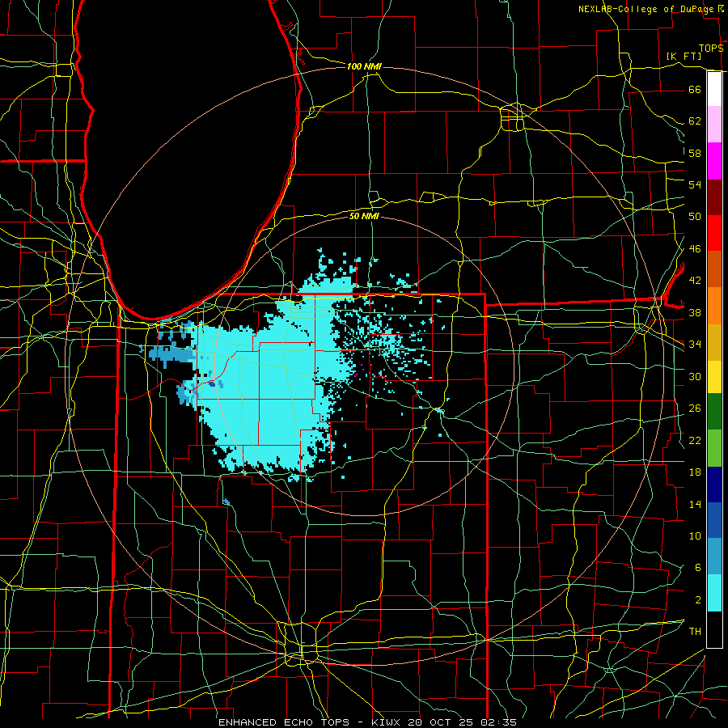Screen dimensions: 728x728
Task: Click the navy blue legend swatch
Action: coord(714,485)
